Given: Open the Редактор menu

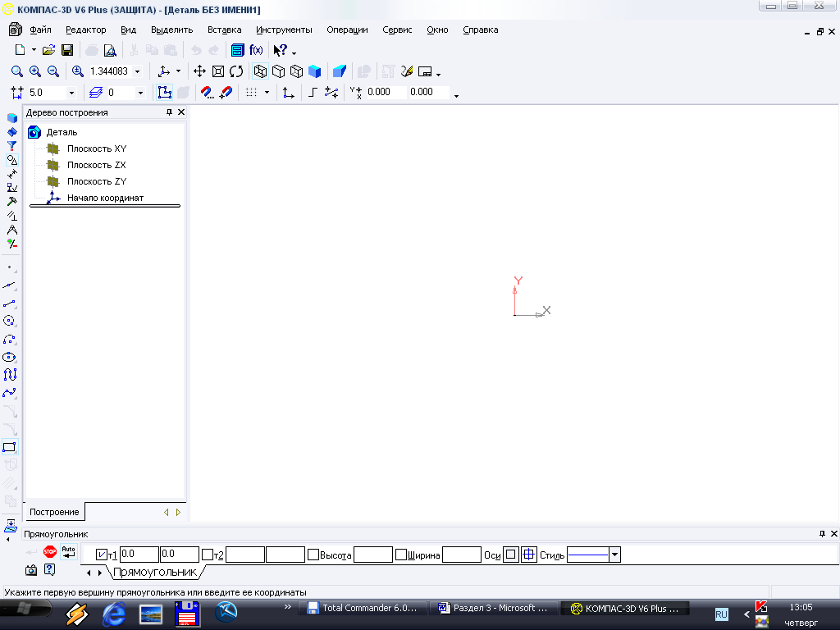Looking at the screenshot, I should (85, 30).
